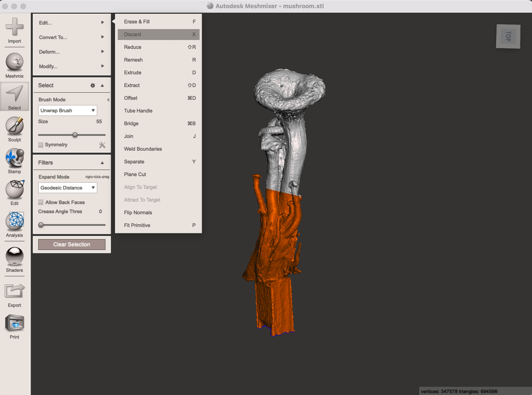Open the Stamp tool

(14, 160)
